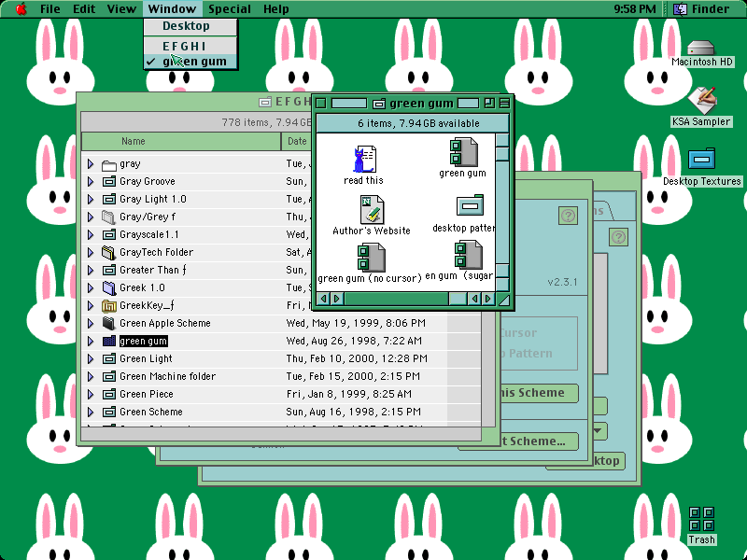
Task: Open the View menu
Action: coord(121,8)
